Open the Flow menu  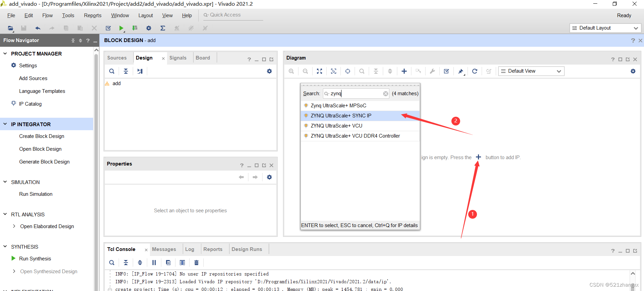47,15
